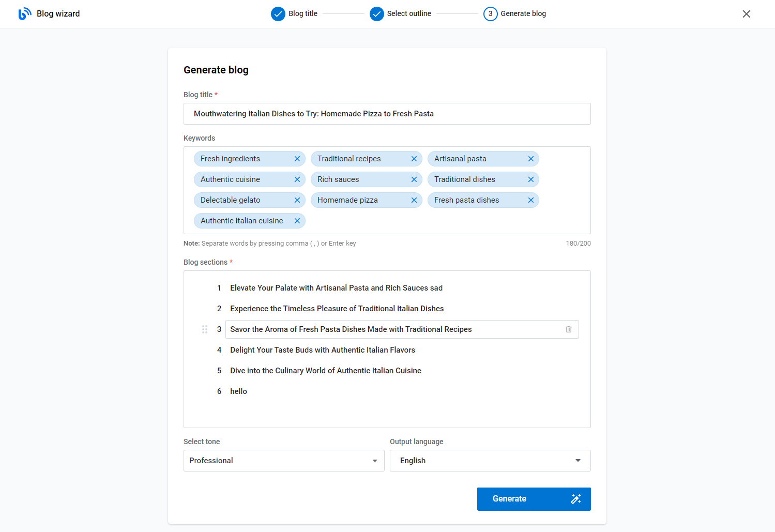Delete the Artisanal pasta keyword
This screenshot has width=775, height=532.
pyautogui.click(x=531, y=159)
